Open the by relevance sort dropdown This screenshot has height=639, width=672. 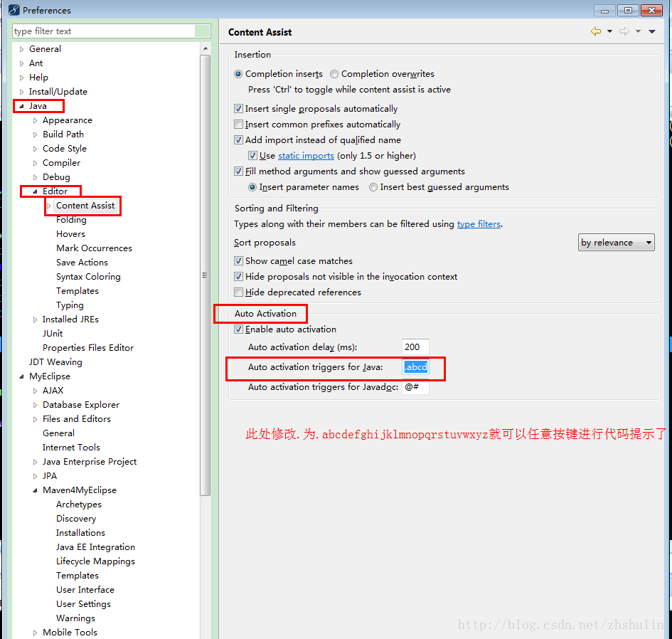(x=616, y=242)
